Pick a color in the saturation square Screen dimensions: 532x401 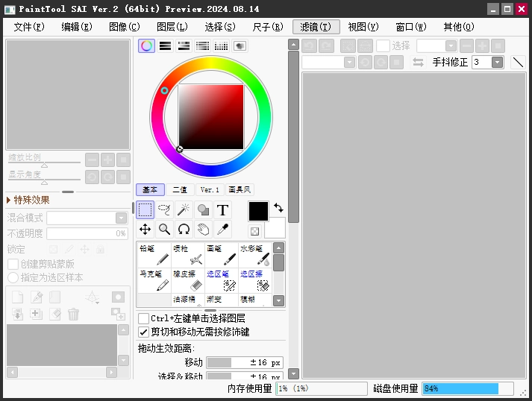[211, 117]
